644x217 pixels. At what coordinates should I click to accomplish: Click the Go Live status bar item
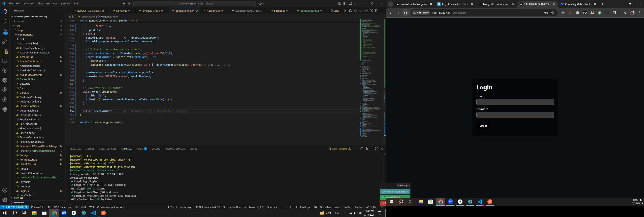coord(326,207)
